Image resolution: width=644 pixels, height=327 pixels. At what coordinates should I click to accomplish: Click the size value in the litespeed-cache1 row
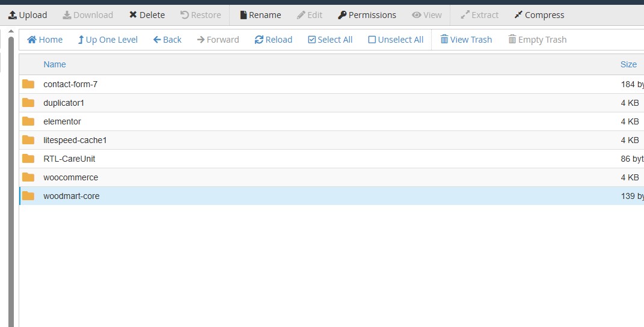[630, 141]
